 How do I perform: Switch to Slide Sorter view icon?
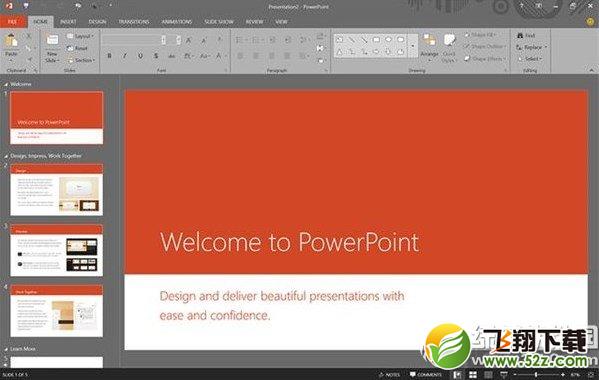coord(473,375)
